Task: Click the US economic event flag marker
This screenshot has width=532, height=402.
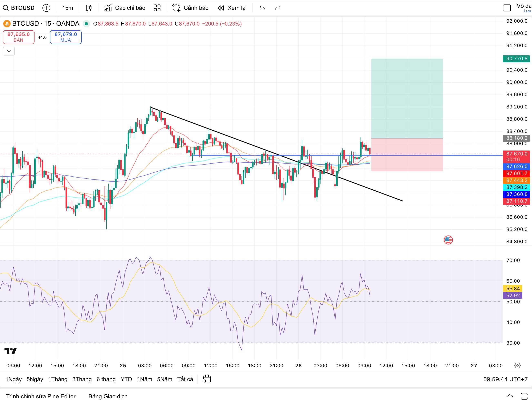Action: tap(448, 240)
